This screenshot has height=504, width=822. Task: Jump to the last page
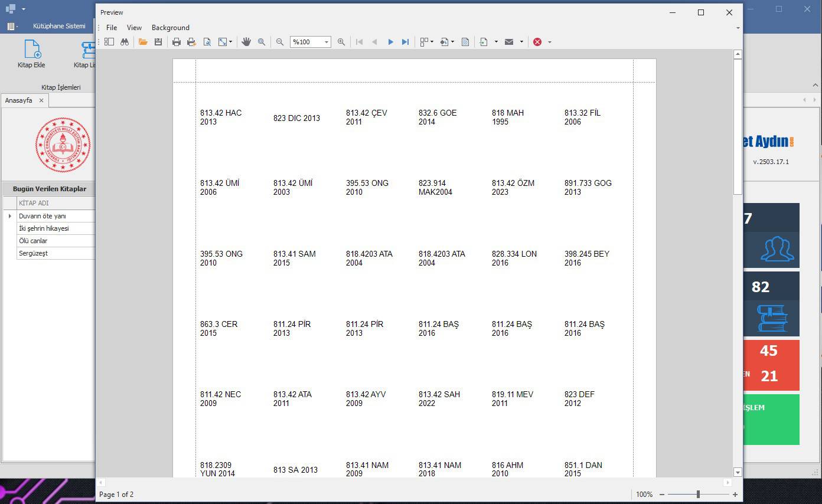click(x=405, y=42)
